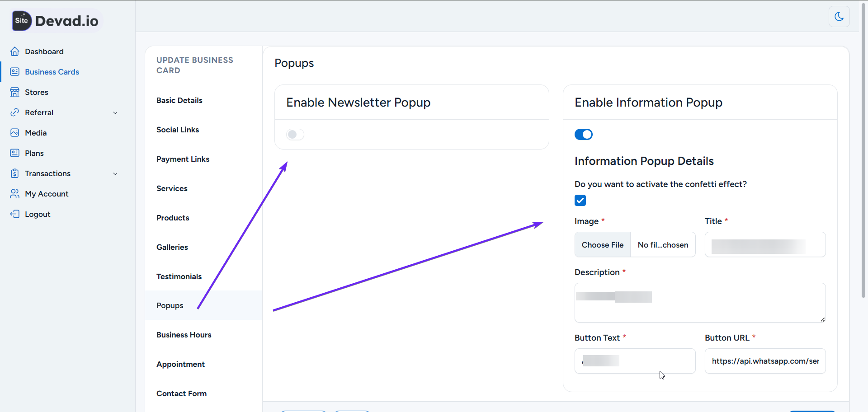Viewport: 868px width, 412px height.
Task: Select the Plans icon
Action: (x=15, y=153)
